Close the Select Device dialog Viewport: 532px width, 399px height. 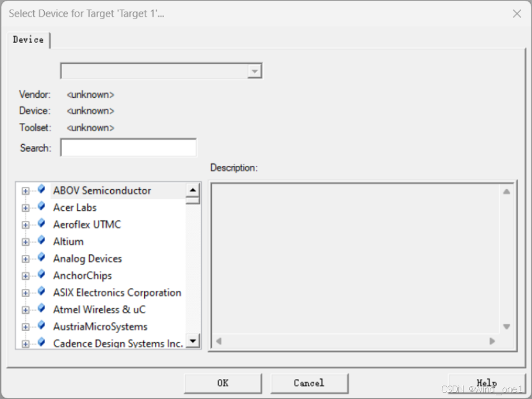point(517,13)
